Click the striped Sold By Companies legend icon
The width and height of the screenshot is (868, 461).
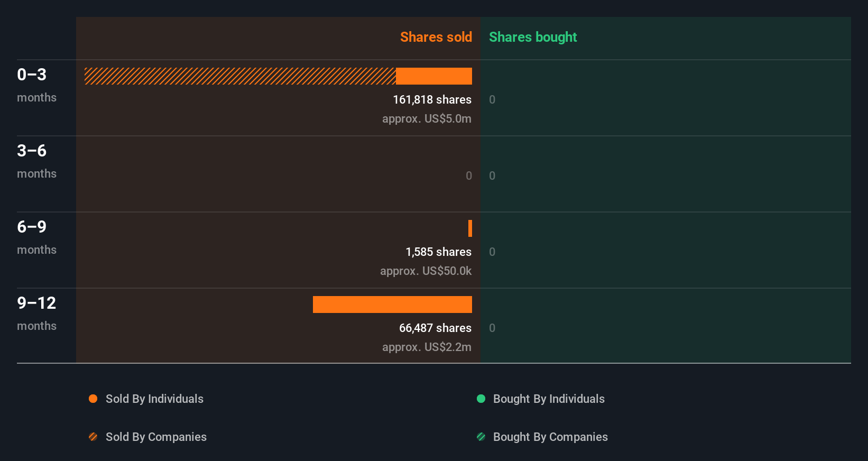(x=93, y=437)
